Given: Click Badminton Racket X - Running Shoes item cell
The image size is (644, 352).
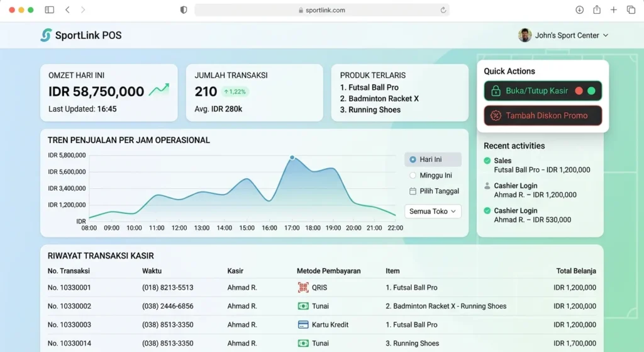Looking at the screenshot, I should [446, 306].
